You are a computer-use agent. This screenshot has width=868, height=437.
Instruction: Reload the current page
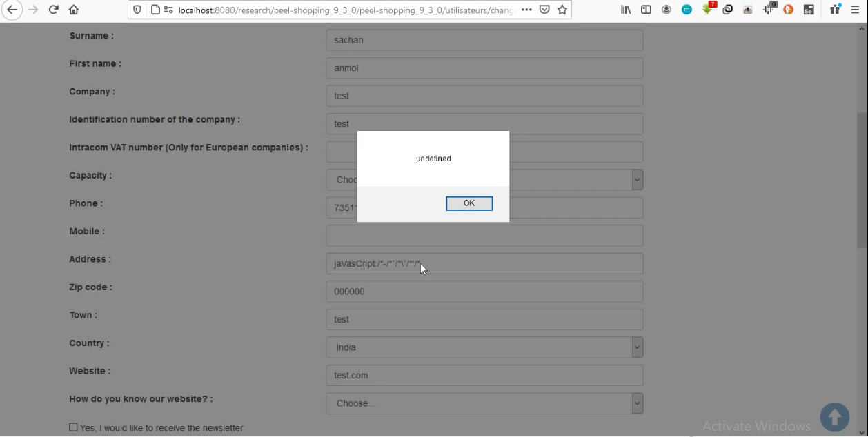pyautogui.click(x=53, y=10)
